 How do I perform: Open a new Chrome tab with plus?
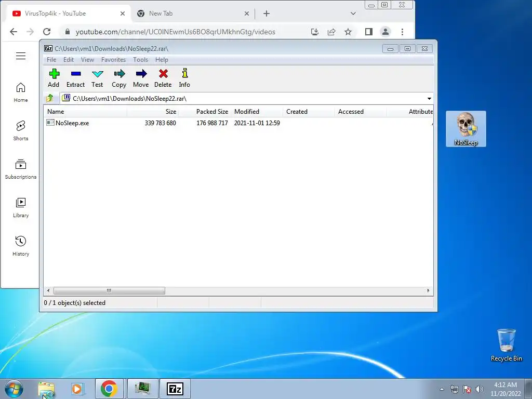coord(267,14)
